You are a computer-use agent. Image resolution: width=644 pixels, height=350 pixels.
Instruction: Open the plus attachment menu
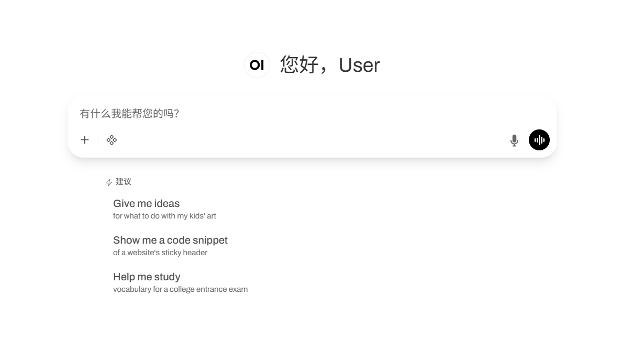coord(85,140)
